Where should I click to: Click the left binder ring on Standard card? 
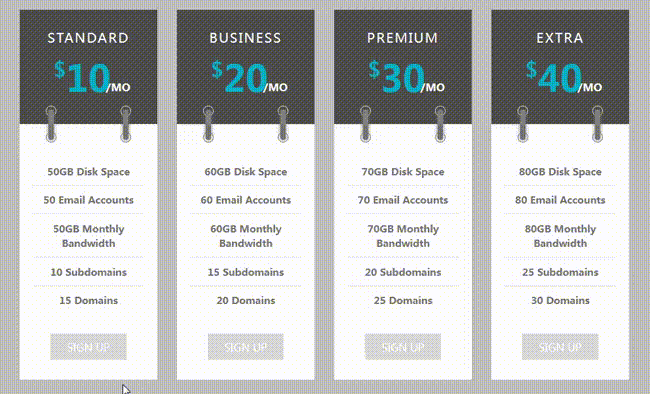[51, 124]
